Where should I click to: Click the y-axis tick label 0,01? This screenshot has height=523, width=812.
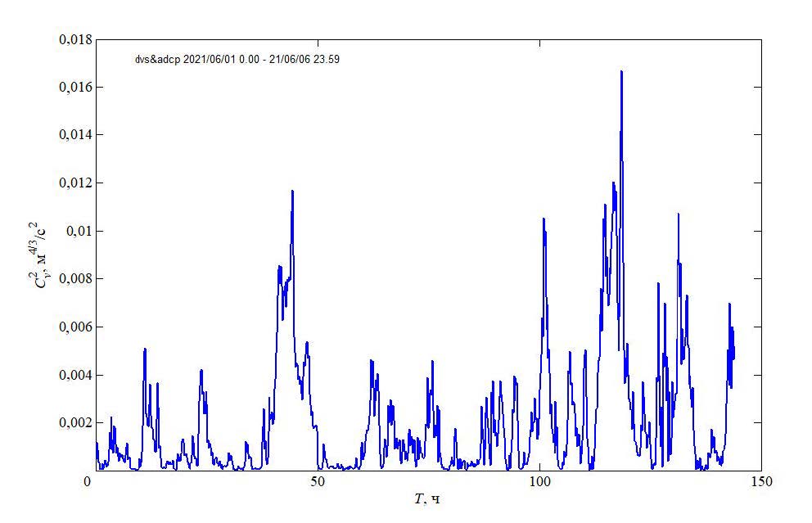pos(77,232)
